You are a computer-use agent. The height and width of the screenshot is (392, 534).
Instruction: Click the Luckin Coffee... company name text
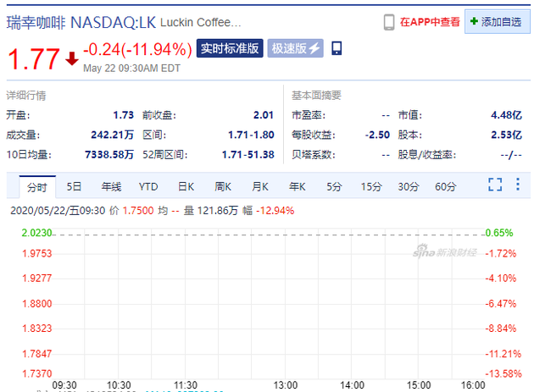pos(201,23)
